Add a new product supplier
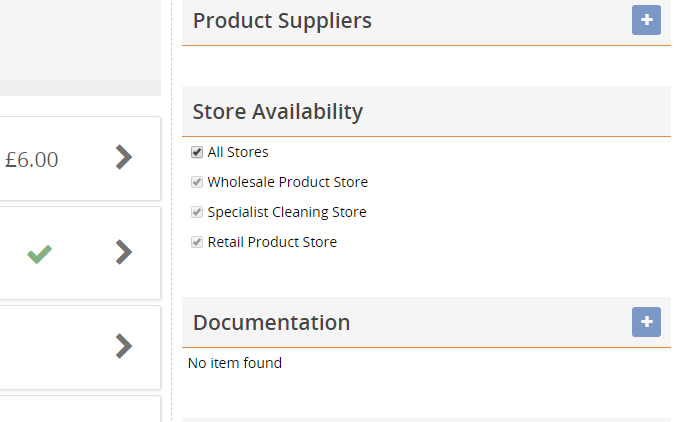Viewport: 678px width, 422px height. pos(646,20)
